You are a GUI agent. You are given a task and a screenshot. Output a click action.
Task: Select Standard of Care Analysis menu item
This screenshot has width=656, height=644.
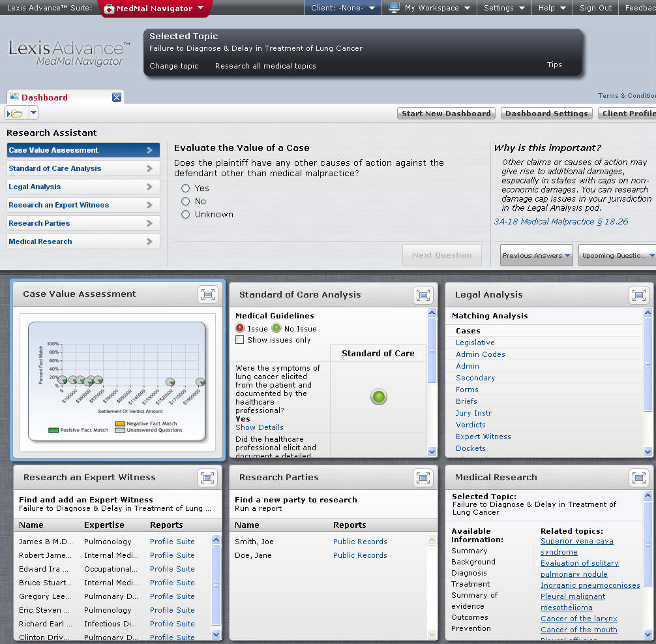[83, 168]
